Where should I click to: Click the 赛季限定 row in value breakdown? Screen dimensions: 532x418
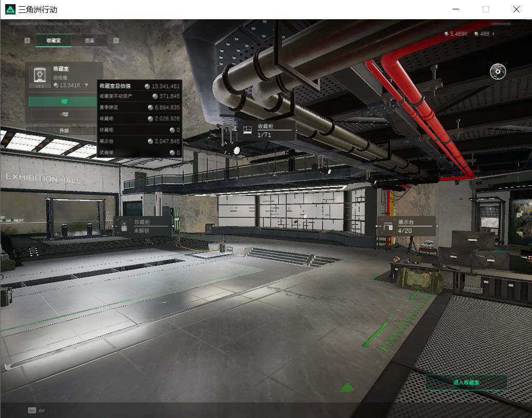[x=140, y=107]
